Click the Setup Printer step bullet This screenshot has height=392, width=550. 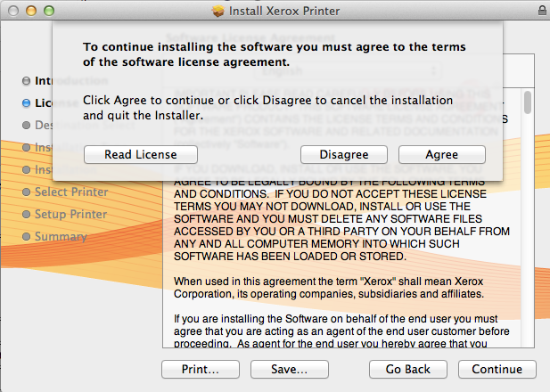coord(27,215)
